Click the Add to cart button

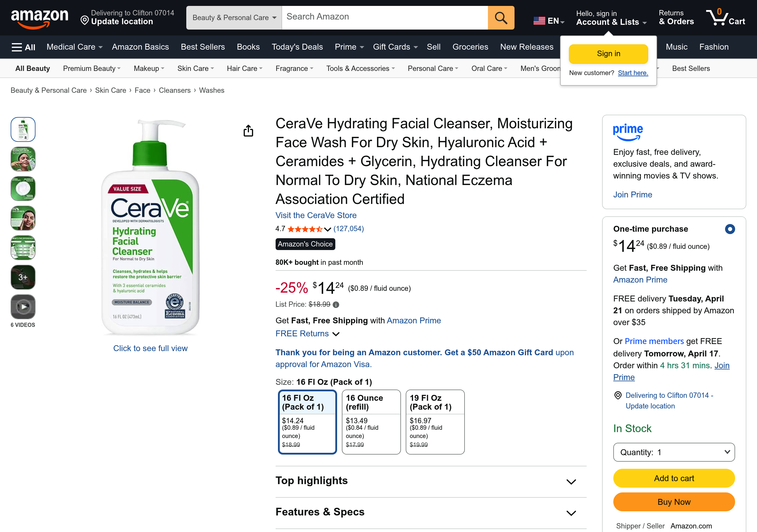click(x=674, y=478)
